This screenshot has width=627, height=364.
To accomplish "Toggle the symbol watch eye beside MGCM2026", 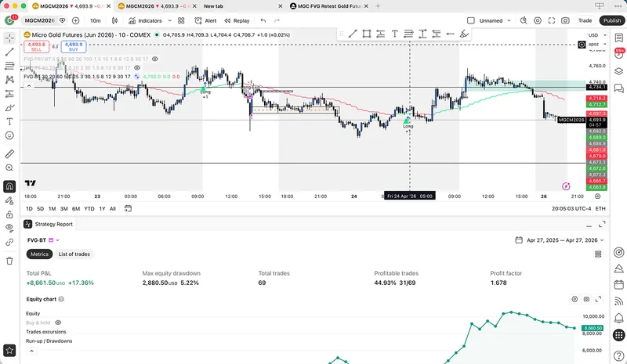I will pyautogui.click(x=63, y=20).
